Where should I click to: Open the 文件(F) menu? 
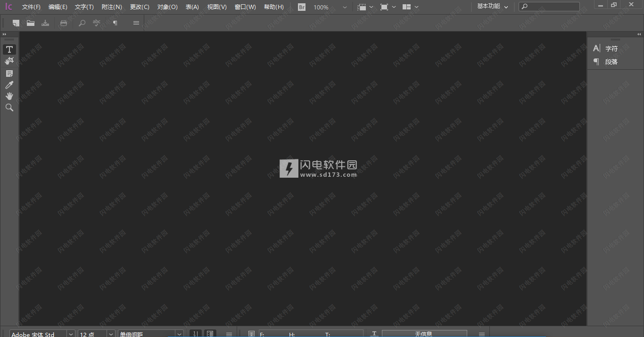pyautogui.click(x=31, y=7)
